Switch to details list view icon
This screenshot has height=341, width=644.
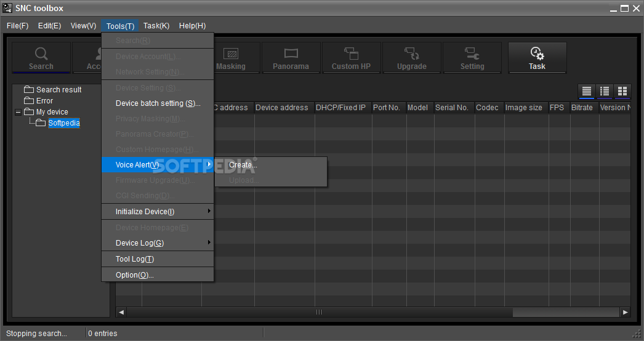point(587,91)
